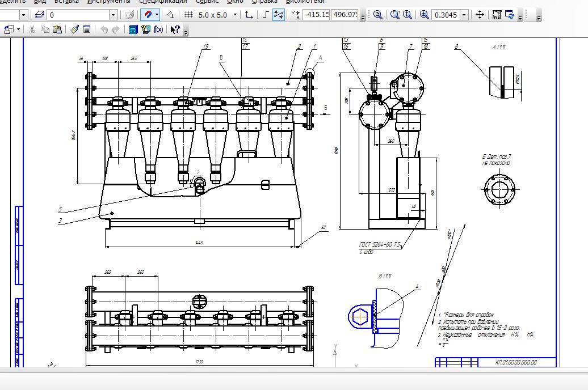Click the 1730 dimension text
588x390 pixels.
199,362
